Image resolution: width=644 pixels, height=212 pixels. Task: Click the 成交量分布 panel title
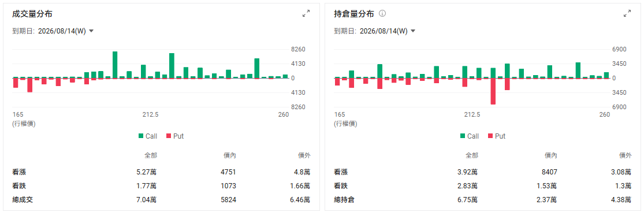[32, 13]
